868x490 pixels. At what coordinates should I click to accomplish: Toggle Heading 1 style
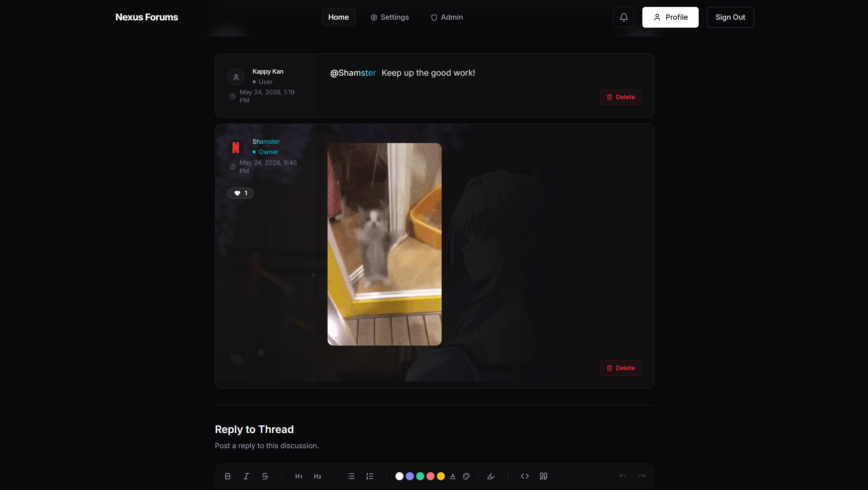[299, 476]
